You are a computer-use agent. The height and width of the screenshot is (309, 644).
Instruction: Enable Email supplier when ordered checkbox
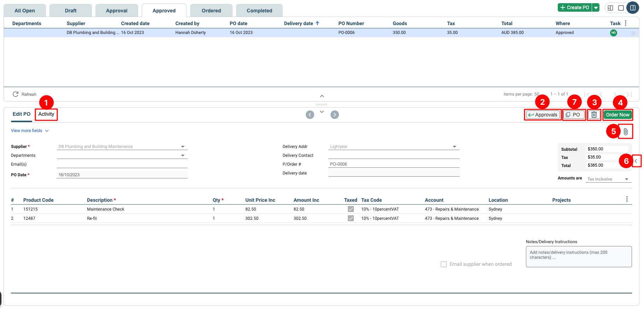pyautogui.click(x=444, y=264)
